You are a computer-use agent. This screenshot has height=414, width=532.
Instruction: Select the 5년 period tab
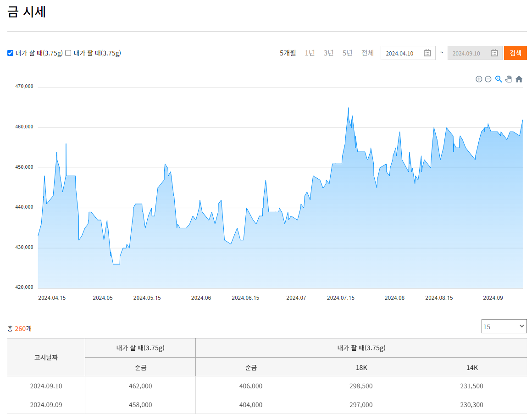(348, 53)
